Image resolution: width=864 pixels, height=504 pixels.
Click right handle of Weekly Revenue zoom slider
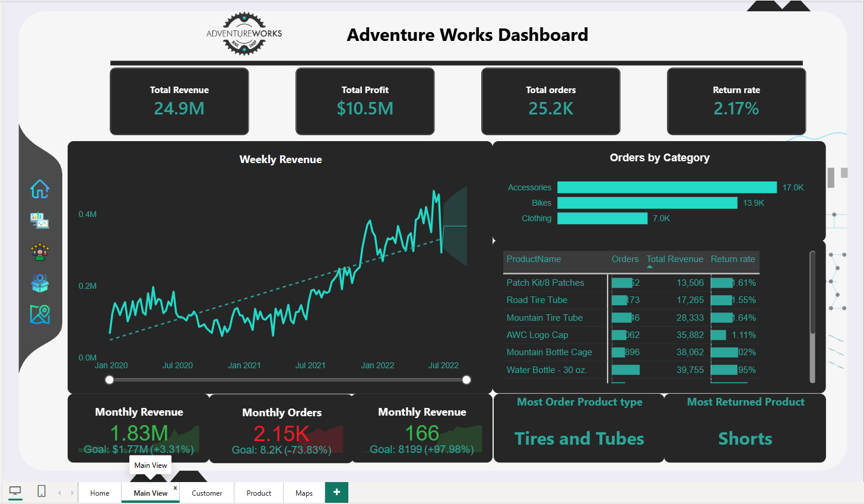466,379
